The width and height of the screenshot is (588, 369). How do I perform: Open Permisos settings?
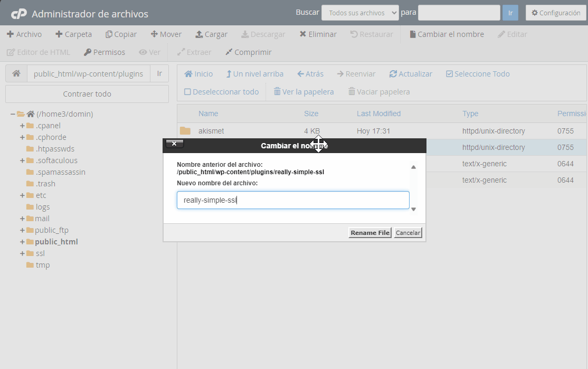[105, 52]
